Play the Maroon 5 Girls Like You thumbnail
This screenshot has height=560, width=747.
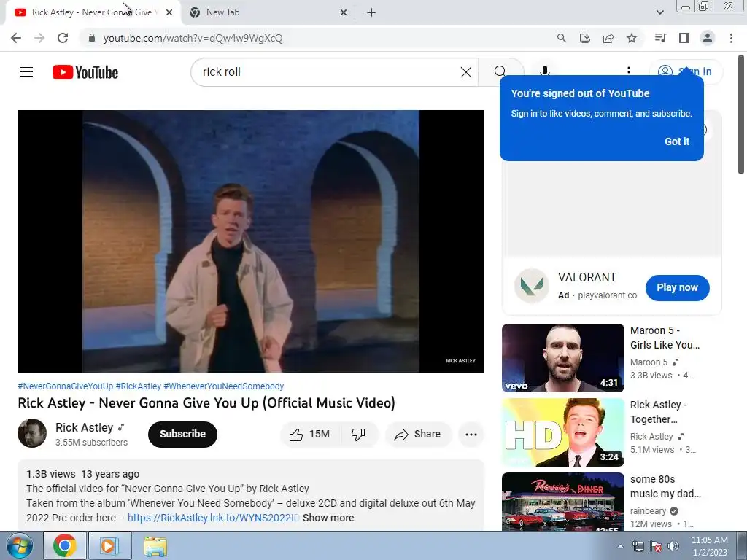562,358
